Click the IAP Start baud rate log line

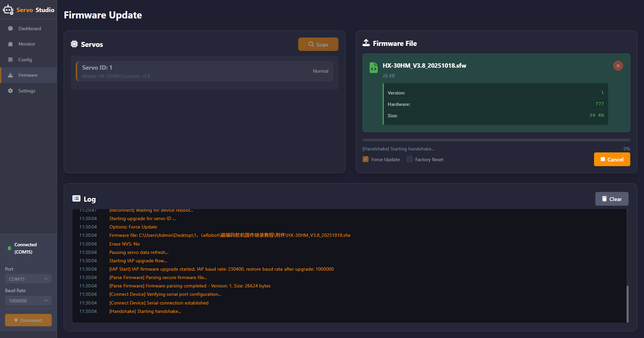click(x=221, y=269)
